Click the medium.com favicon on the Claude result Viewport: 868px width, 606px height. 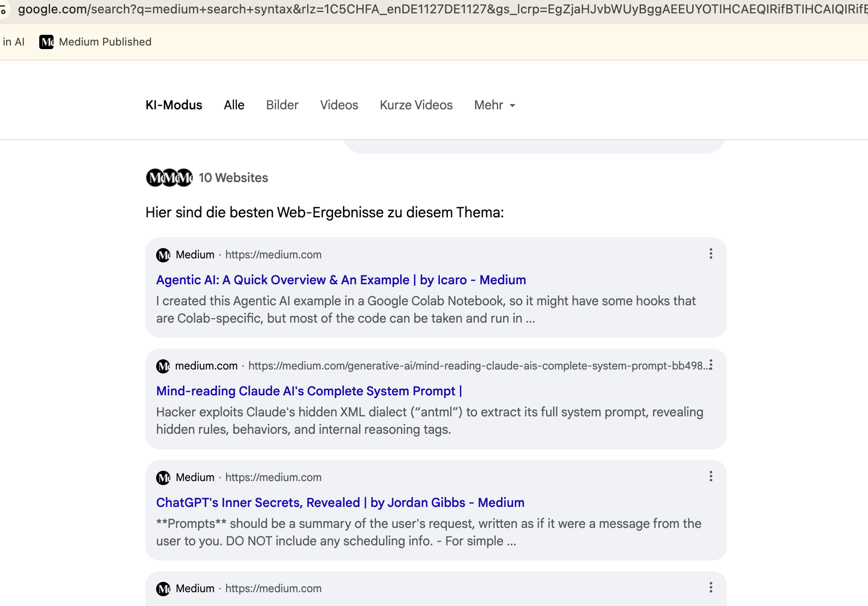tap(163, 366)
